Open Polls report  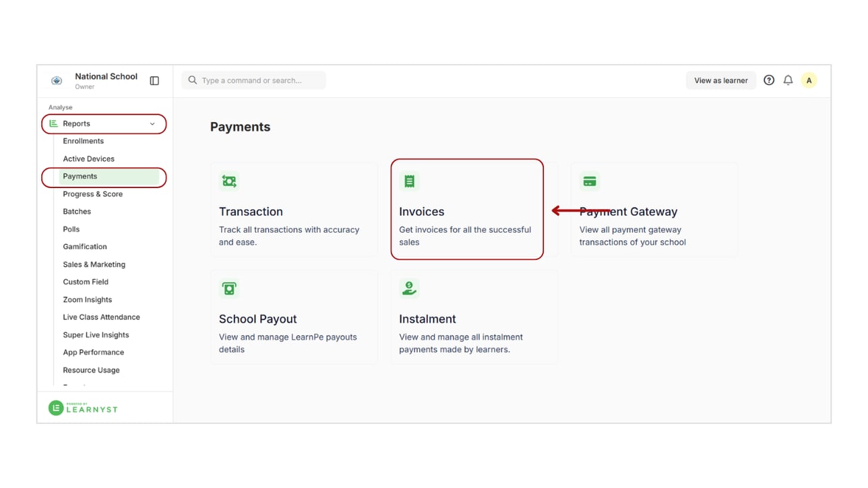pyautogui.click(x=71, y=229)
